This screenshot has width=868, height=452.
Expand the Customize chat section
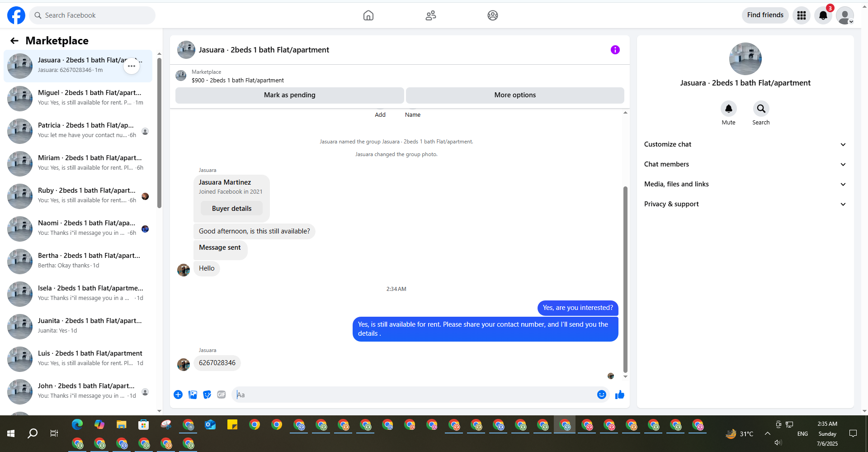pos(745,144)
